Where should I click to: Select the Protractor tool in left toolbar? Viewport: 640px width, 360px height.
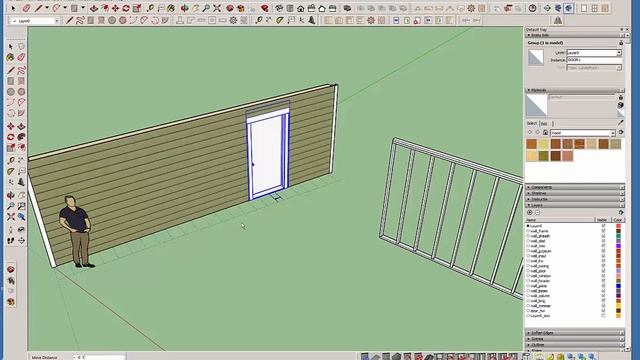(x=11, y=171)
